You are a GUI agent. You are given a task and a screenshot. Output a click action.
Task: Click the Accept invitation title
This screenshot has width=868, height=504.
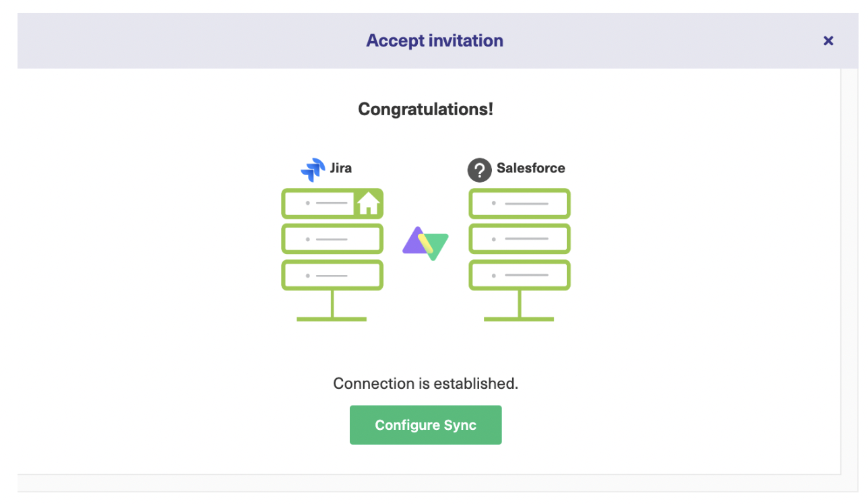(434, 40)
